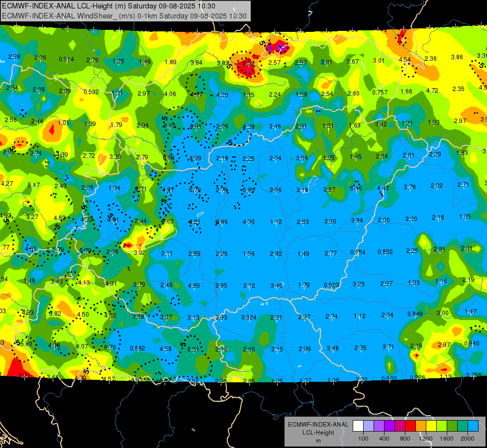This screenshot has height=448, width=487.
Task: Click the lime yellow-green legend swatch
Action: pos(442,426)
